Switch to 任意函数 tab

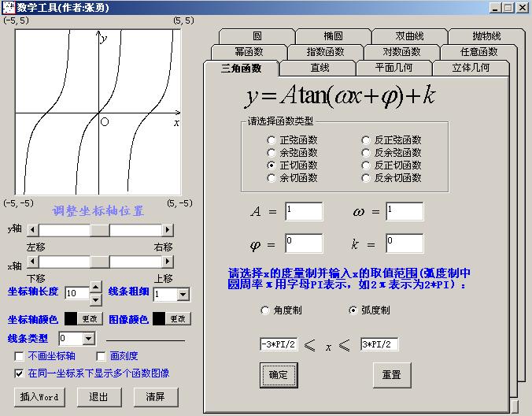(x=478, y=52)
